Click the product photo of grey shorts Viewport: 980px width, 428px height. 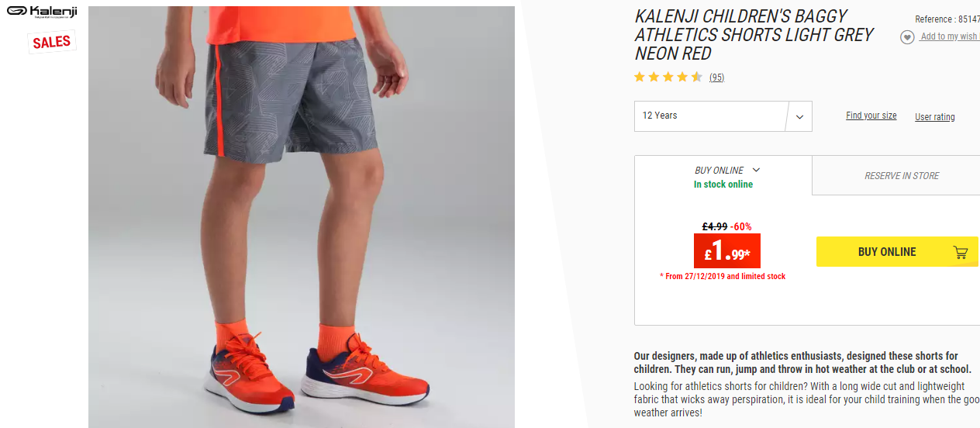coord(302,217)
